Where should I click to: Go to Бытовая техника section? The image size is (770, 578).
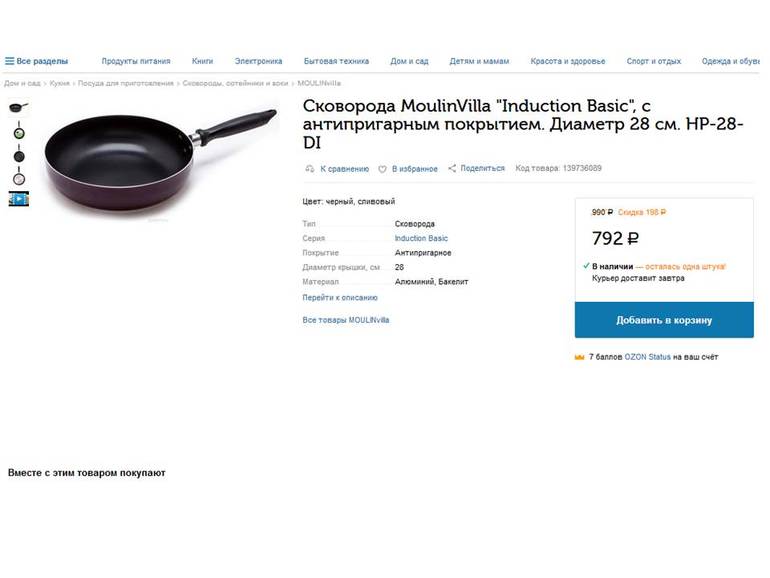coord(336,61)
